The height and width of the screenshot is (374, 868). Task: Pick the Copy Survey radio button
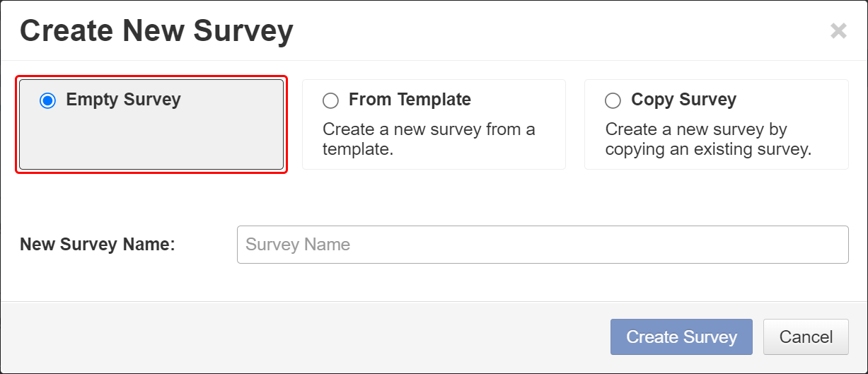(x=613, y=100)
